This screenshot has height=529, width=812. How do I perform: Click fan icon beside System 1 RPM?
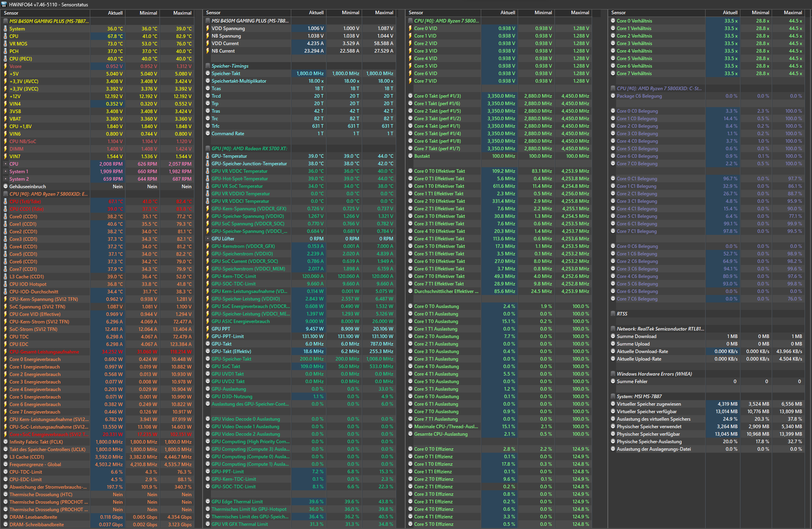tap(6, 172)
